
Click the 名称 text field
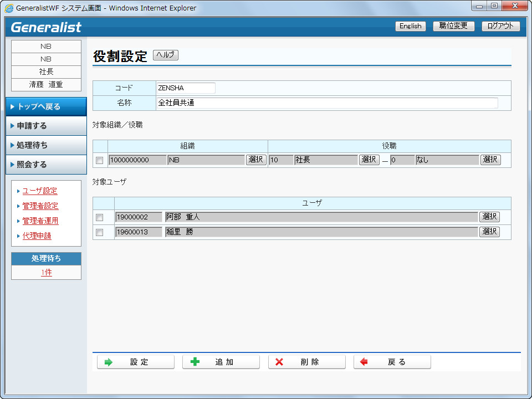click(327, 103)
